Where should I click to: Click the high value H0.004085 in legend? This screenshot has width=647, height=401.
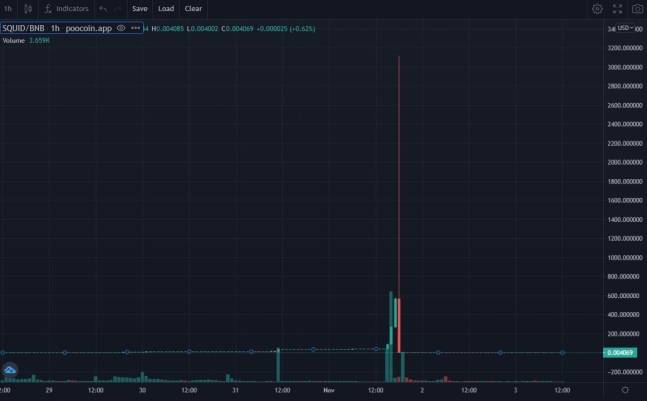(x=168, y=29)
